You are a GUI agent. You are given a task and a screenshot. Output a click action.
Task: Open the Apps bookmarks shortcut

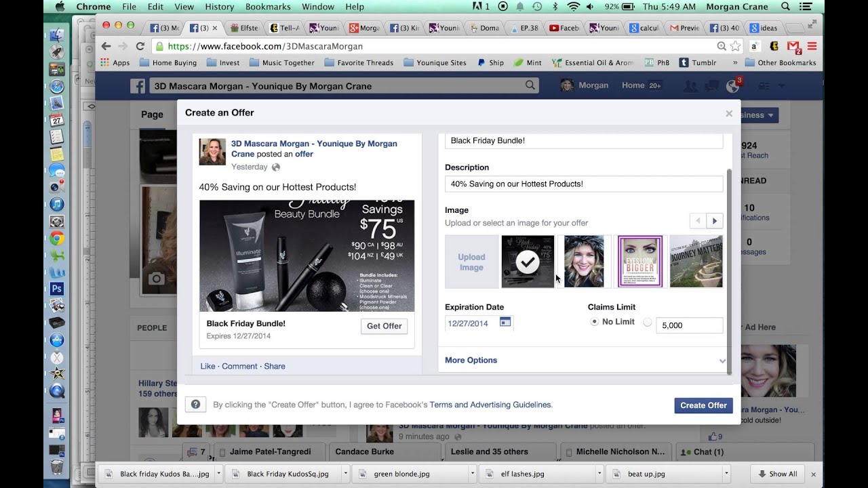click(x=115, y=62)
